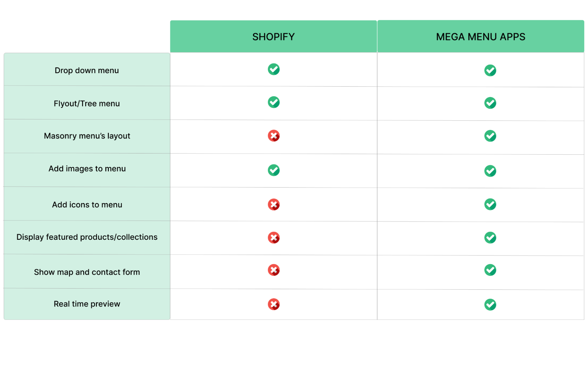Select the MEGA MENU APPS column header

pyautogui.click(x=480, y=37)
